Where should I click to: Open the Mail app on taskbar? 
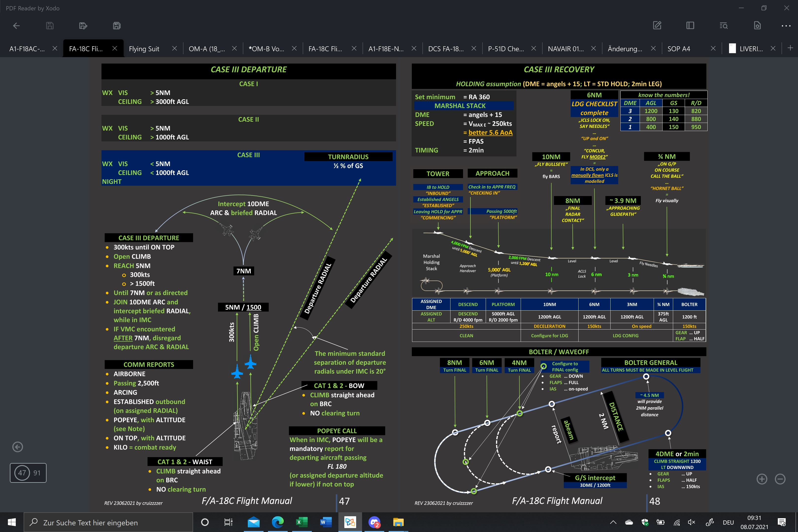(253, 522)
